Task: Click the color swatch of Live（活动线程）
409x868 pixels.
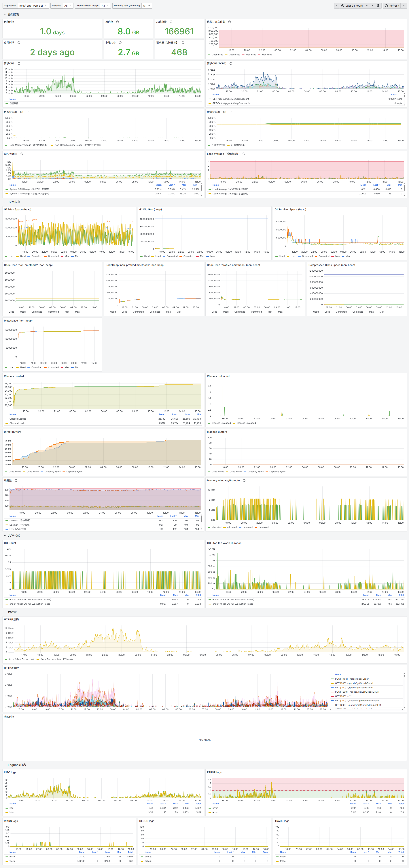Action: point(7,529)
